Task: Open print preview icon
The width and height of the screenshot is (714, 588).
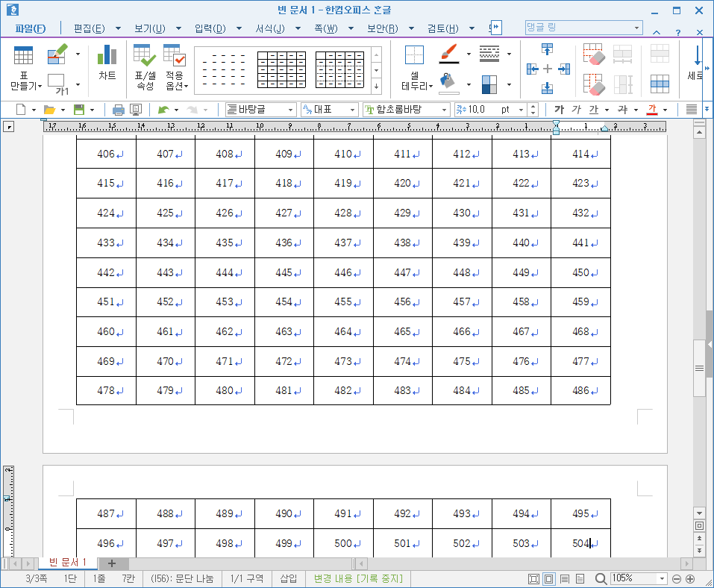Action: coord(136,109)
